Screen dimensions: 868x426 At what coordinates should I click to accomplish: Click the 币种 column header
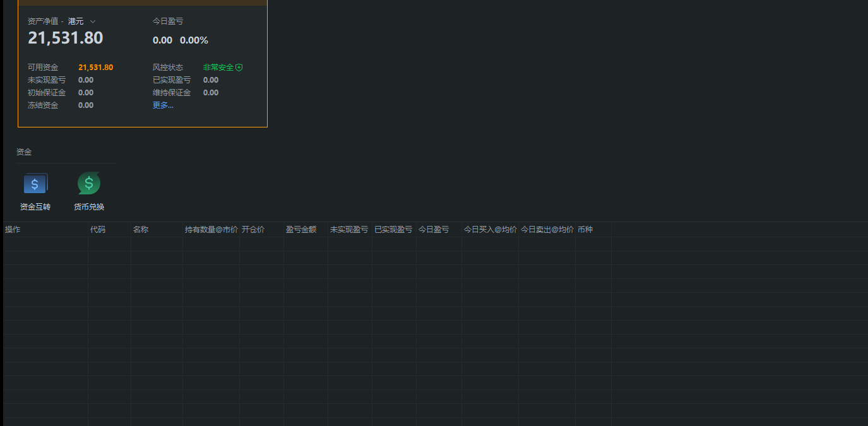click(x=585, y=230)
